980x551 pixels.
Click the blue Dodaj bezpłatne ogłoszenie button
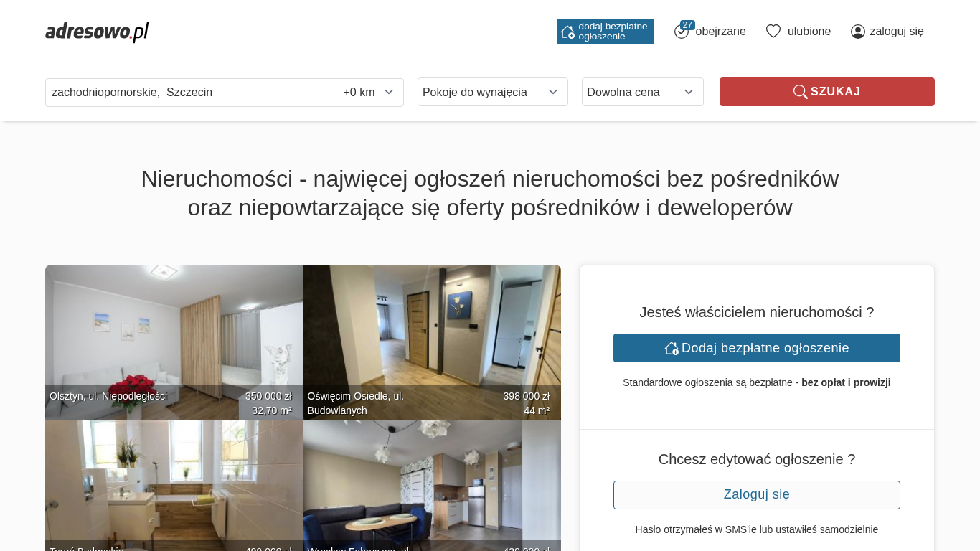point(757,348)
